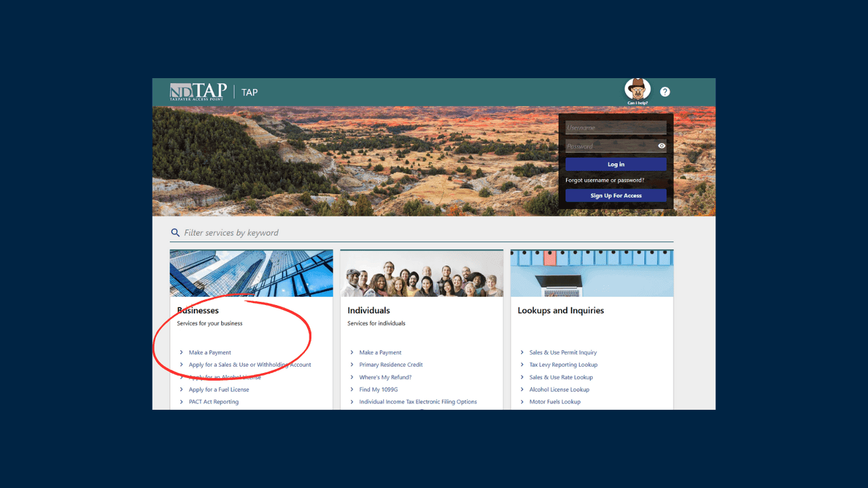Open the Find My 1099G link
Viewport: 868px width, 488px height.
(378, 390)
